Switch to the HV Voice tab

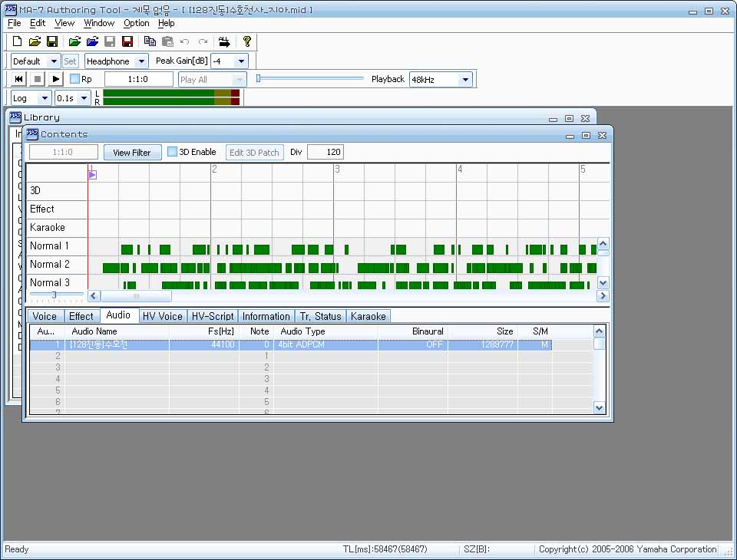point(163,316)
